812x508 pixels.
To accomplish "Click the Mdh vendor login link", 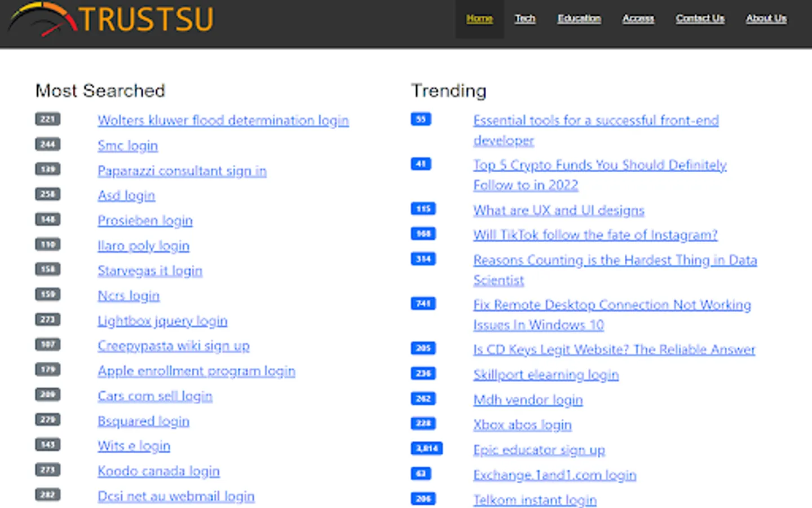I will pos(528,400).
